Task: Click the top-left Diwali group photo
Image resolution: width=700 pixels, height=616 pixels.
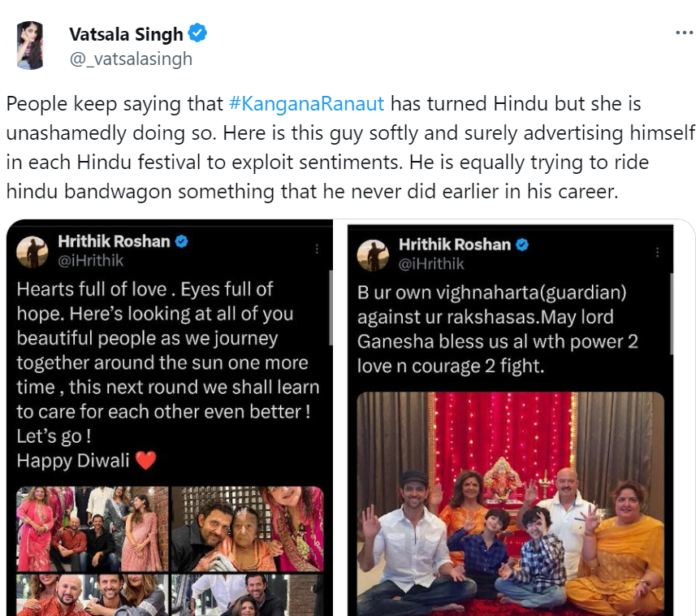Action: tap(93, 529)
